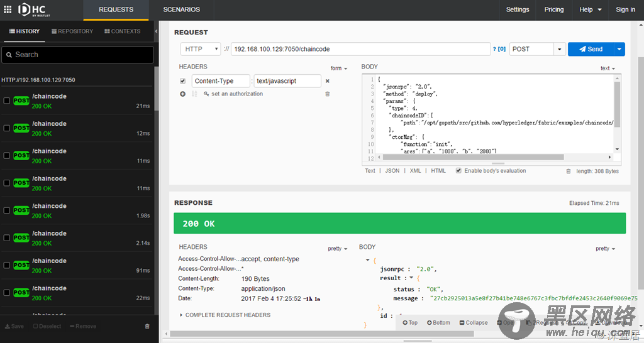Change response body pretty dropdown
Viewport: 644px width, 343px height.
pyautogui.click(x=606, y=249)
